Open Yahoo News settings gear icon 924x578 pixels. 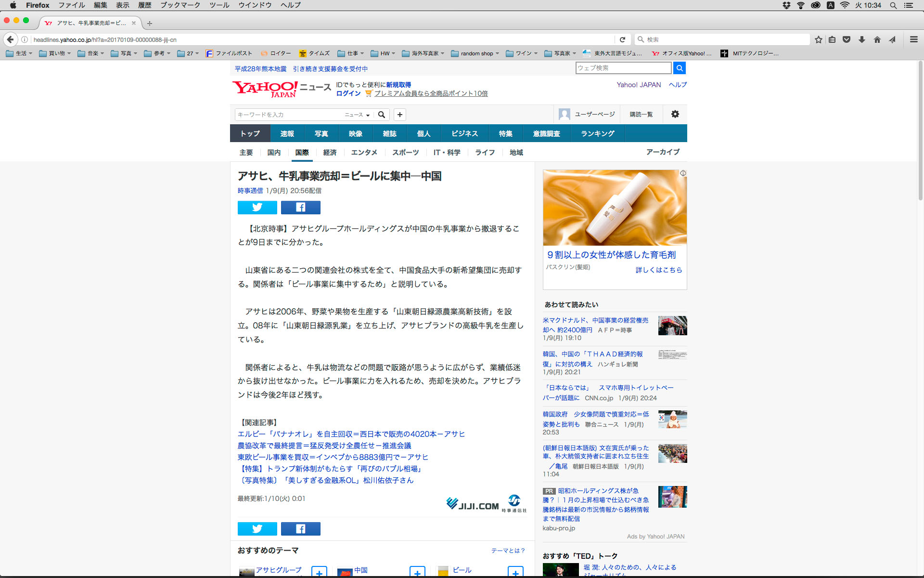tap(675, 114)
